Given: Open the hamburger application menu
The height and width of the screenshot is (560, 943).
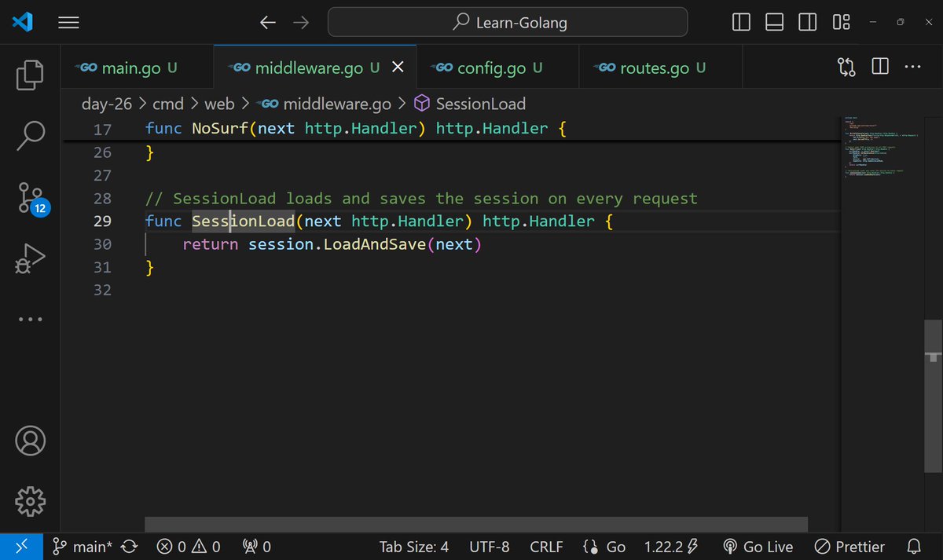Looking at the screenshot, I should pos(69,24).
